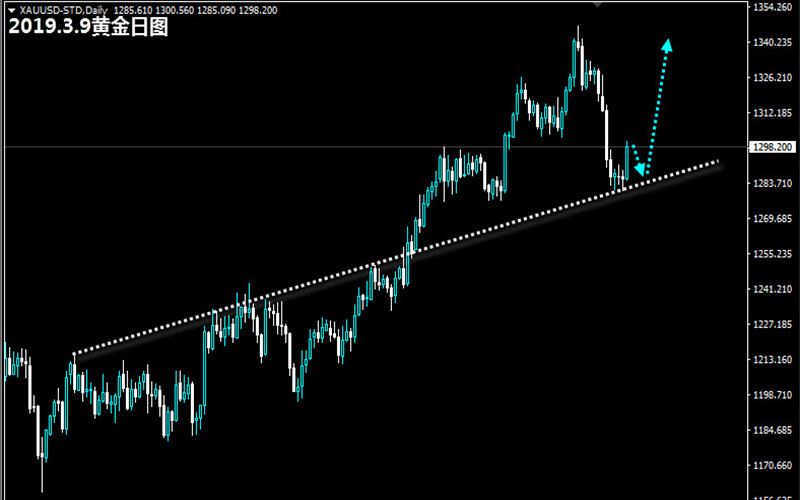Click the 1170.660 price axis label
This screenshot has width=800, height=500.
pyautogui.click(x=774, y=466)
